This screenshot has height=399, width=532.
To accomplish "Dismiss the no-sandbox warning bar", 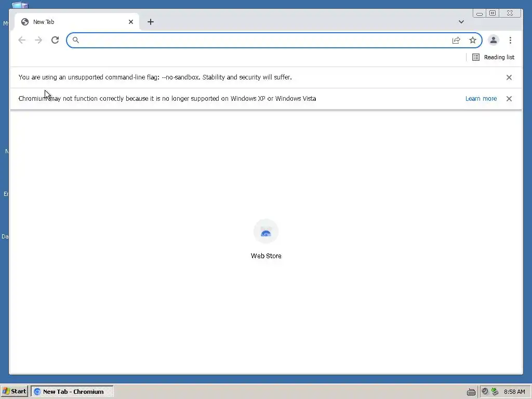I will point(509,77).
